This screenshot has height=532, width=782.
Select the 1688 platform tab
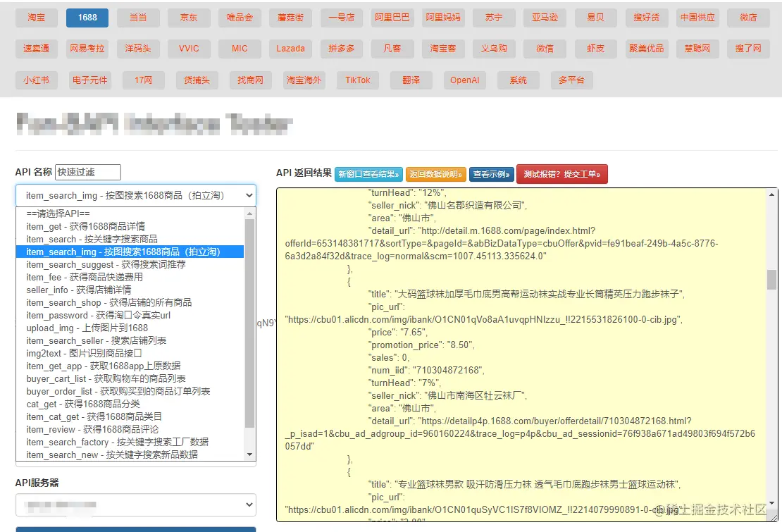pos(87,18)
